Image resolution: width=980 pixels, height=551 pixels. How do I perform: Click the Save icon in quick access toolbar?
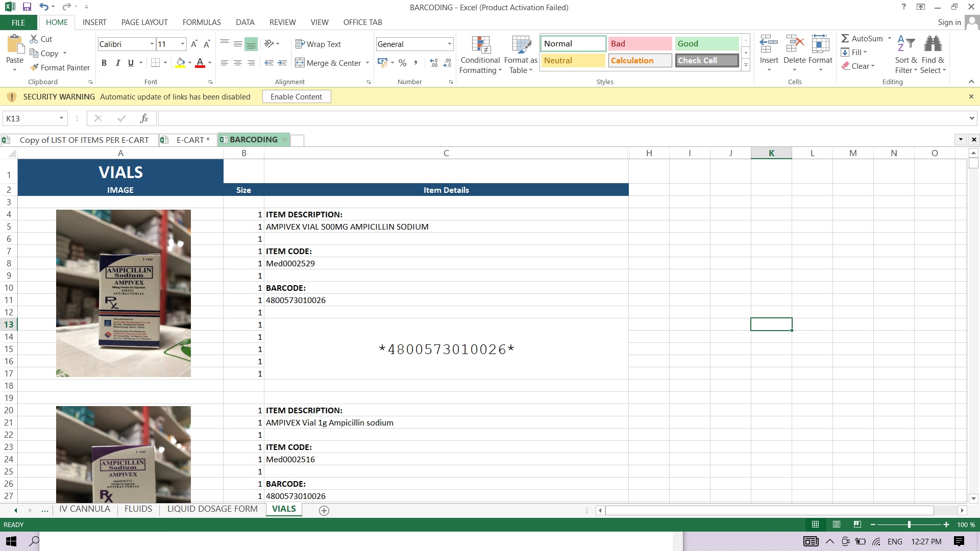point(27,7)
